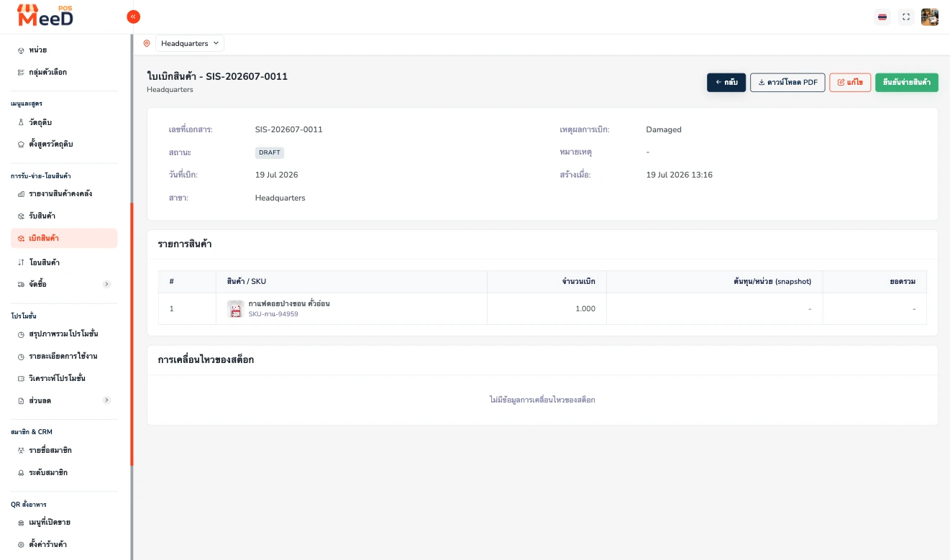The image size is (950, 560).
Task: Open สรุปภาพรวมโปรโมชั่น in the sidebar
Action: [x=64, y=335]
